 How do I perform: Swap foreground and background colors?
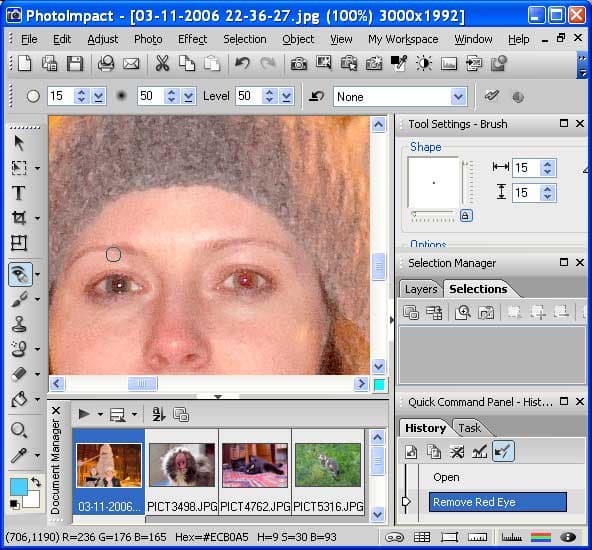[36, 481]
